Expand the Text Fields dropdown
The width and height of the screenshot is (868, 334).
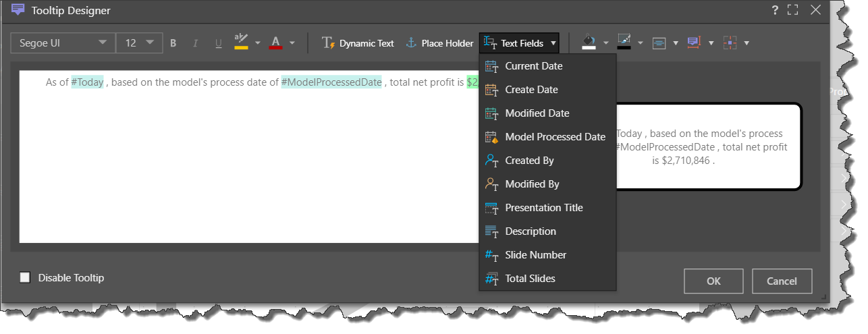520,43
